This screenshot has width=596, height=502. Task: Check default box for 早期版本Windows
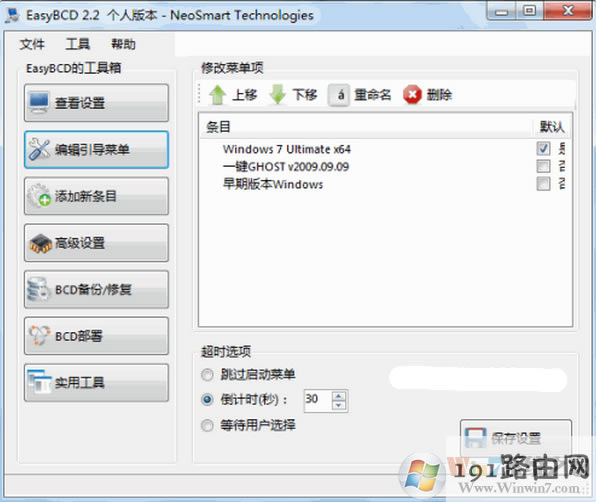543,184
